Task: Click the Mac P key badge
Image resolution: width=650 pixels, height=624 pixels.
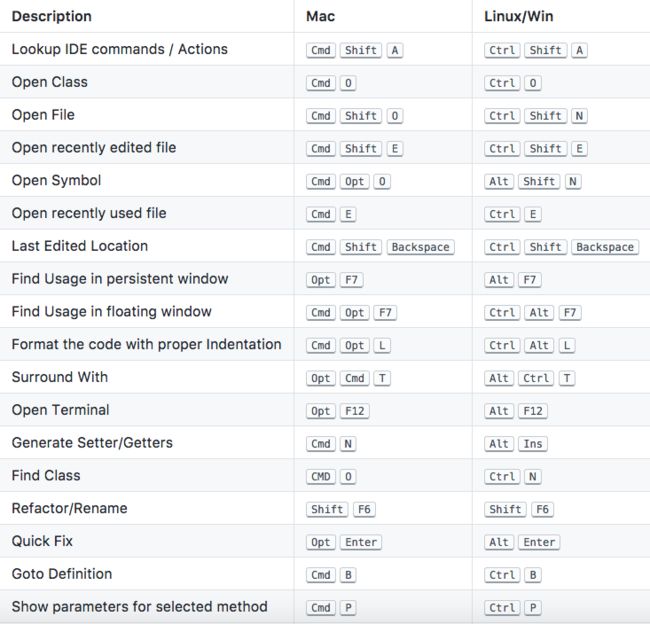Action: pyautogui.click(x=348, y=608)
